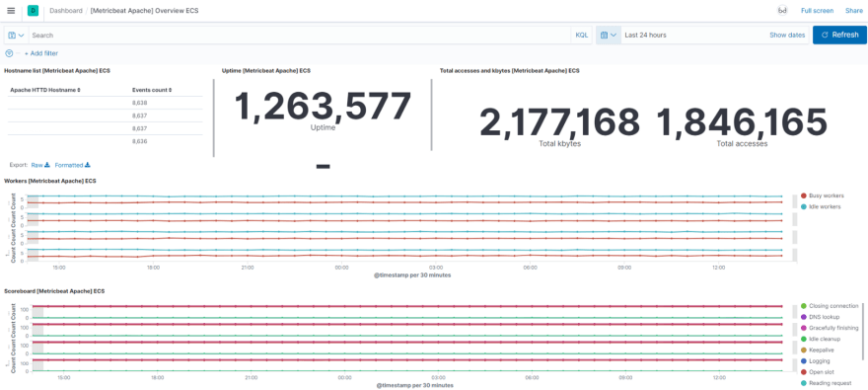Open the saved query menu icon
The image size is (868, 390).
point(16,35)
